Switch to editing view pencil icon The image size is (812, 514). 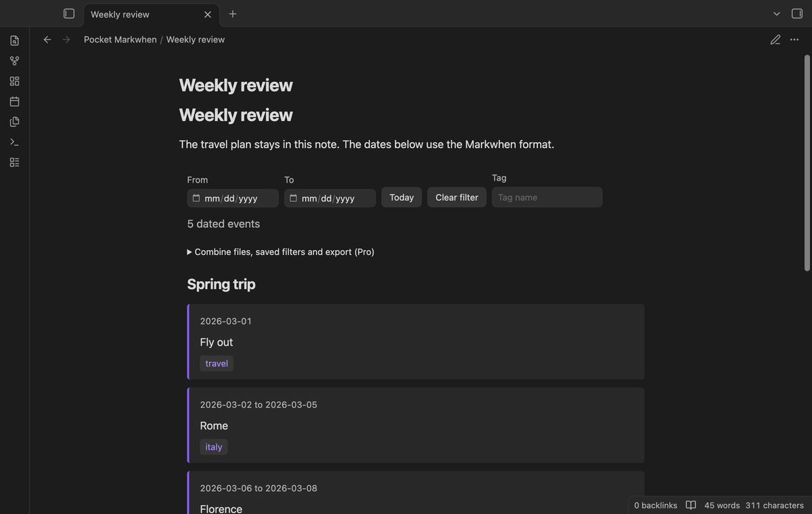coord(775,39)
